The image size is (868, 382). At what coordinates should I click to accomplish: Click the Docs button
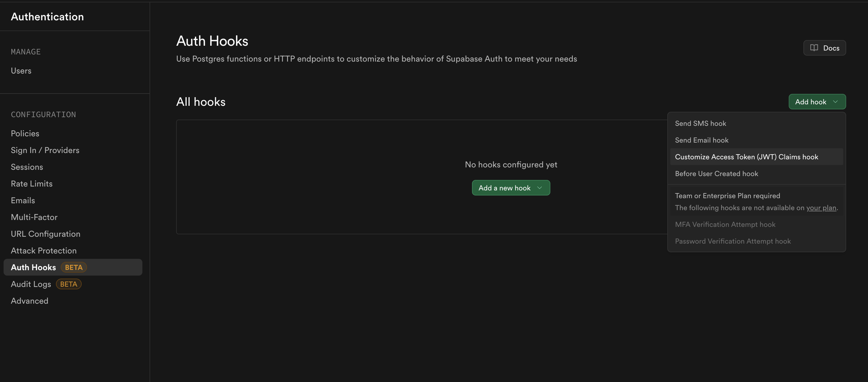click(x=825, y=48)
